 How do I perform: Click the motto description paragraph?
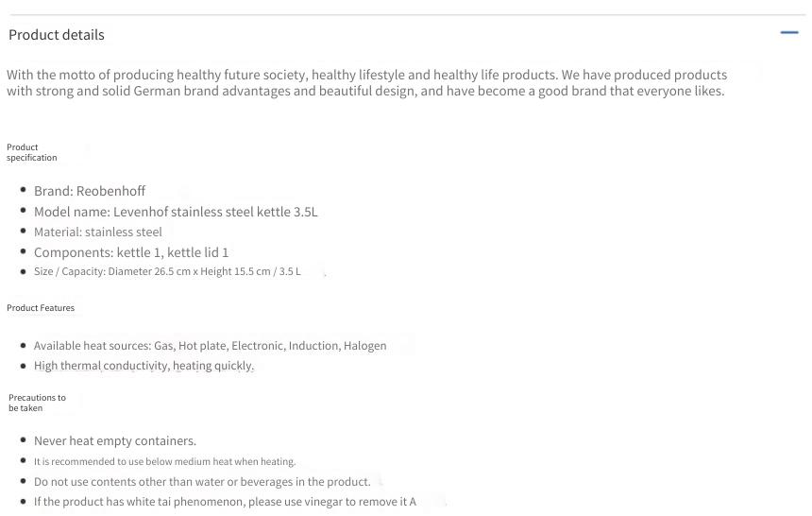pyautogui.click(x=366, y=82)
